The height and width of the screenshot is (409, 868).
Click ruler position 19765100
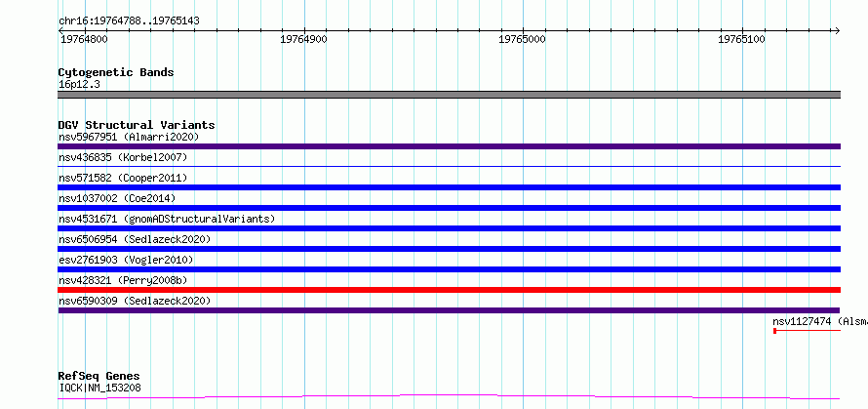pyautogui.click(x=741, y=40)
